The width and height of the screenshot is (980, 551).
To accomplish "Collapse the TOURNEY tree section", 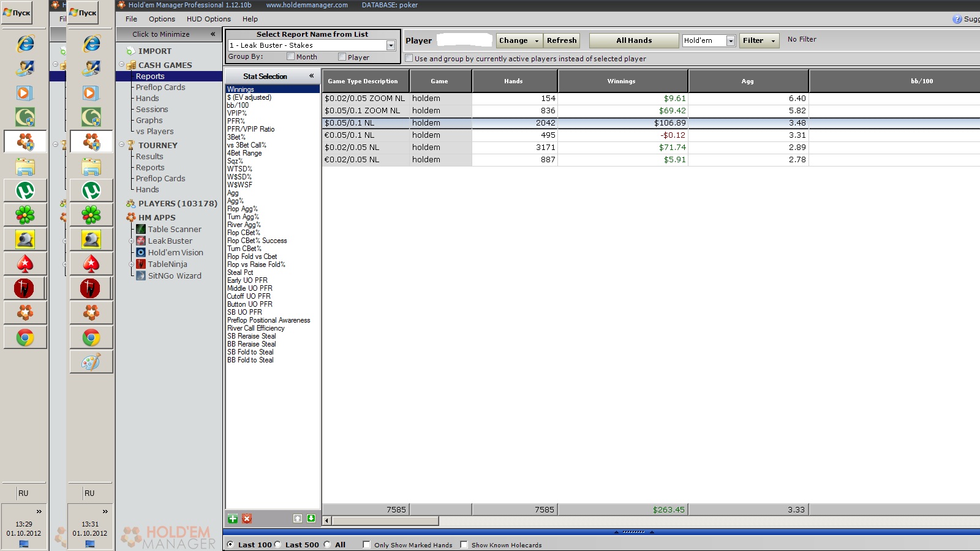I will (121, 144).
